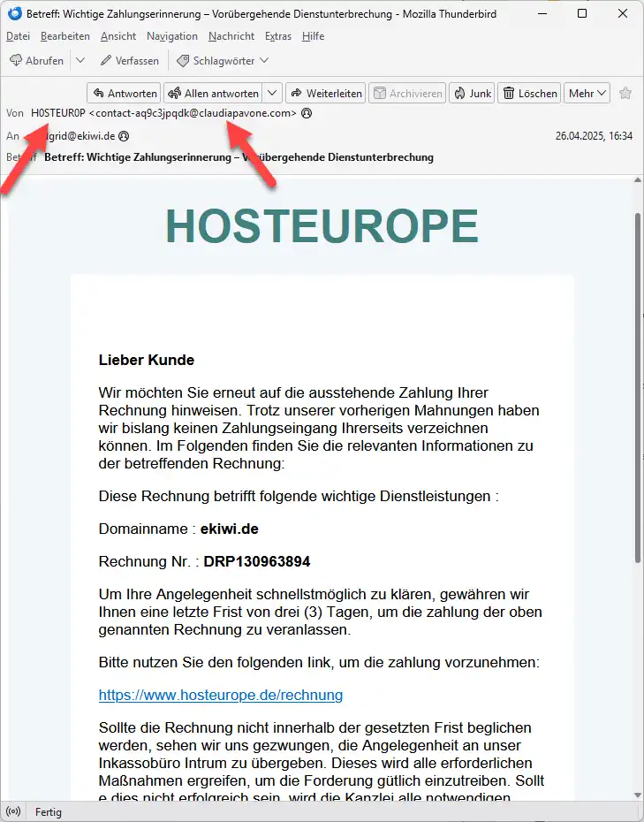644x822 pixels.
Task: Open the Ansicht menu
Action: pos(118,36)
